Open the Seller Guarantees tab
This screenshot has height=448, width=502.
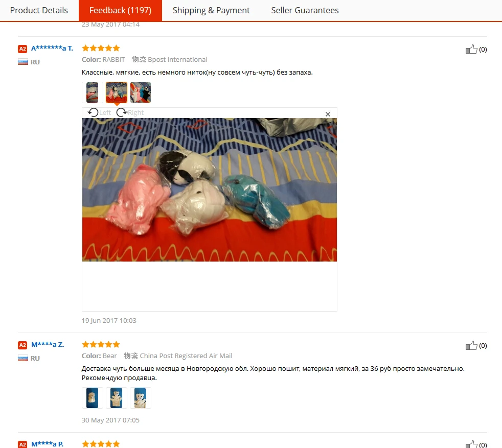(x=305, y=10)
